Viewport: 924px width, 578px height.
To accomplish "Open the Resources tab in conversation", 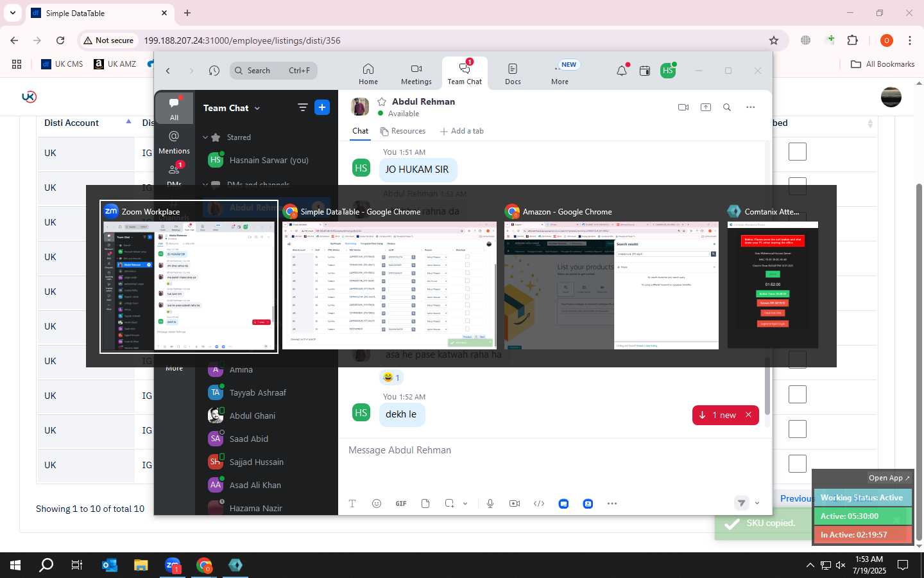I will [403, 131].
